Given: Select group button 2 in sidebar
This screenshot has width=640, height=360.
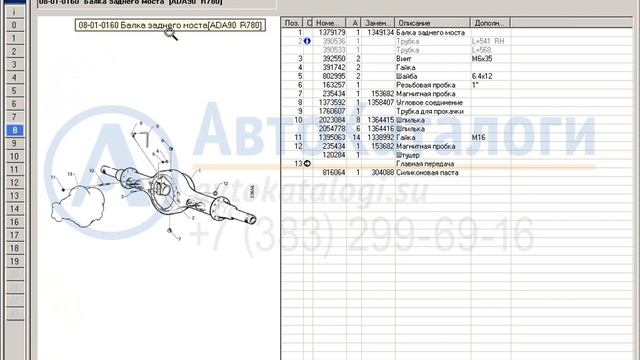Looking at the screenshot, I should pyautogui.click(x=14, y=51).
